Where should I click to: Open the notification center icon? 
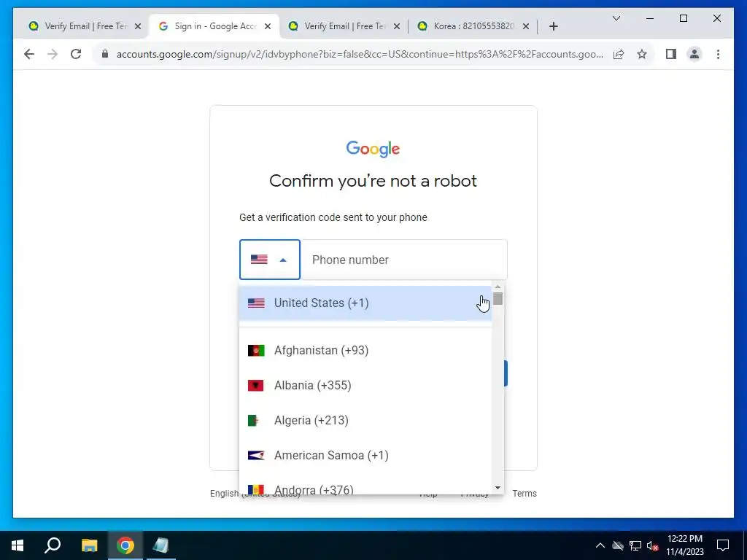click(x=723, y=545)
